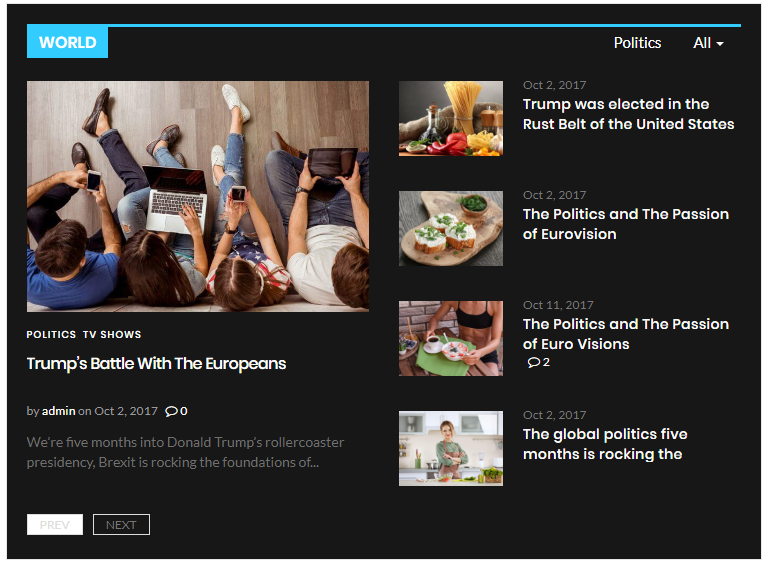Open the All category filter
765x565 pixels.
click(x=708, y=43)
